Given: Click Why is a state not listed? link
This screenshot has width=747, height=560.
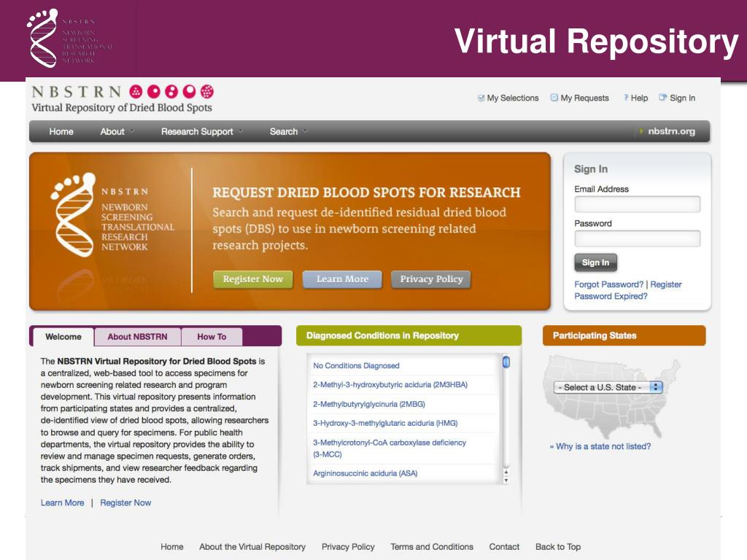Looking at the screenshot, I should click(603, 446).
